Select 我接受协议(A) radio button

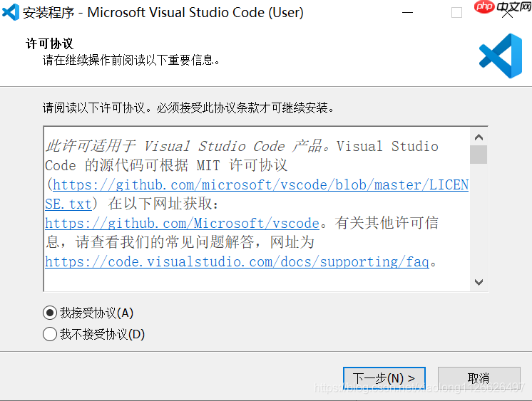click(x=50, y=313)
